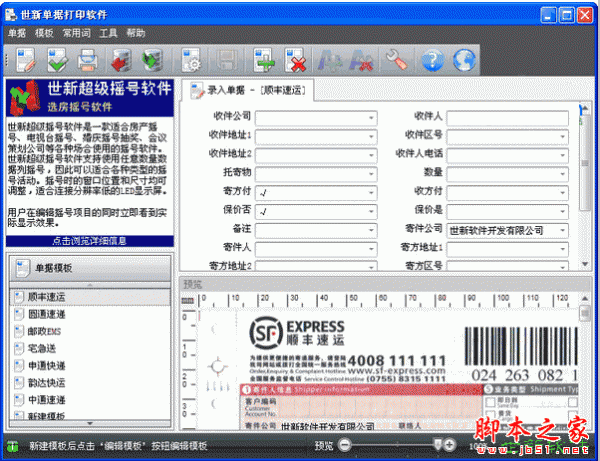Open the 模板 menu
600x461 pixels.
[44, 33]
